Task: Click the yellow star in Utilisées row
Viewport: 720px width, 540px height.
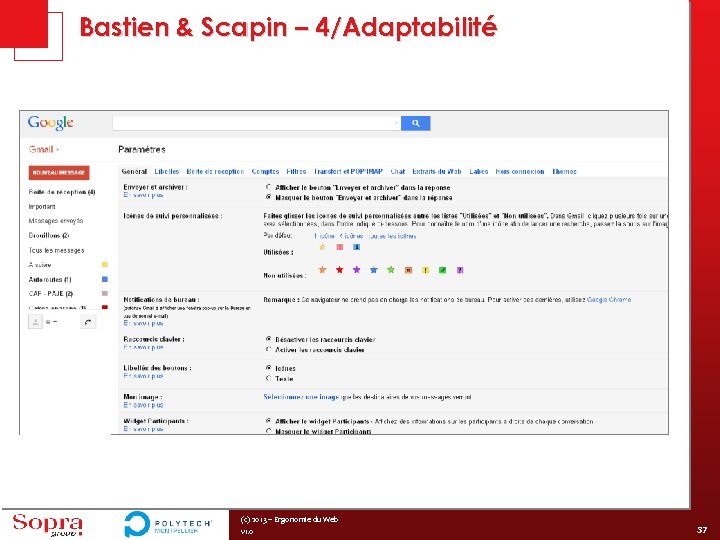Action: [x=322, y=247]
